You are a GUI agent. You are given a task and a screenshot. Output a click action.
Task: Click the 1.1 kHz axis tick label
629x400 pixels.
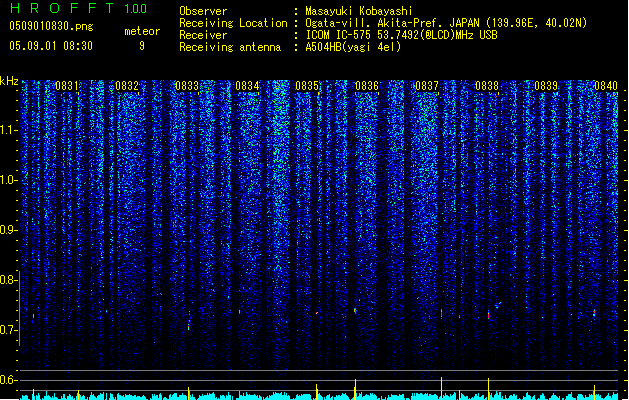coord(9,130)
